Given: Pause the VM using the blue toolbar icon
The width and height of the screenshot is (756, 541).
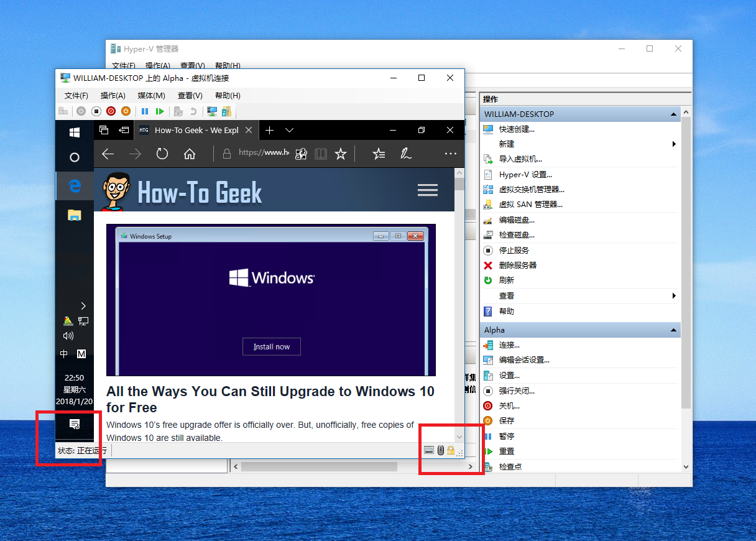Looking at the screenshot, I should click(x=145, y=111).
